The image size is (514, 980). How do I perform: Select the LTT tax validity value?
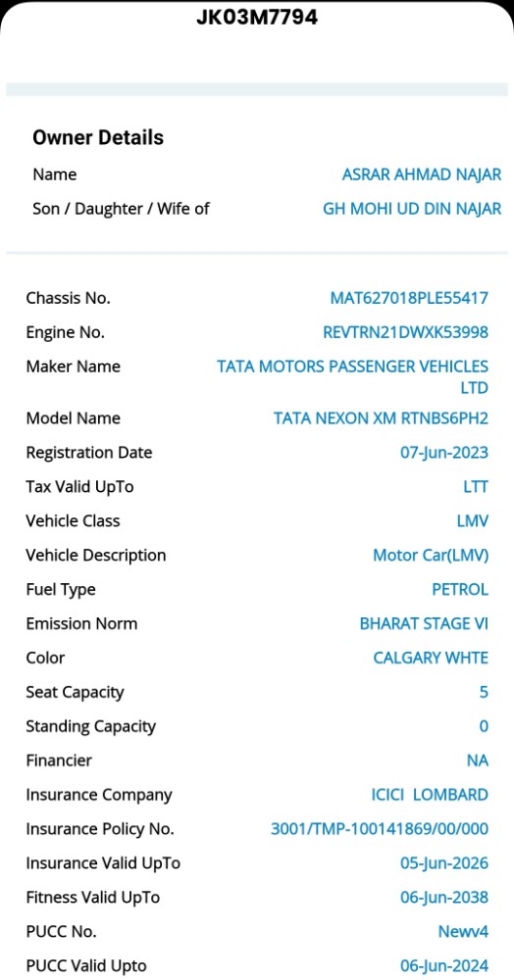coord(475,487)
